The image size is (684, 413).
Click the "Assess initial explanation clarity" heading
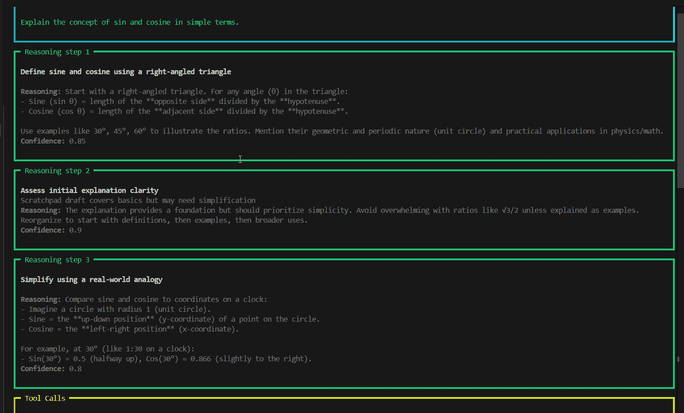pyautogui.click(x=89, y=190)
